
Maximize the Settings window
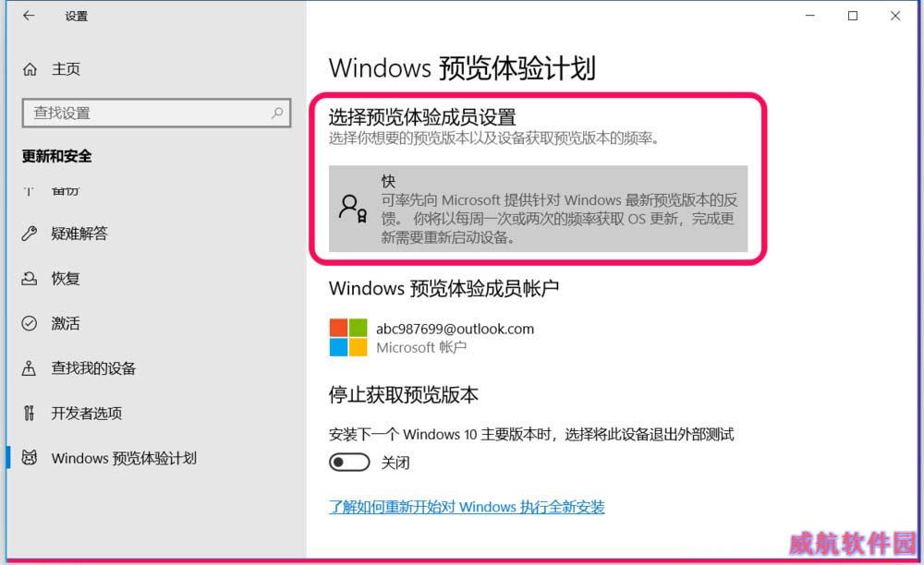point(852,16)
